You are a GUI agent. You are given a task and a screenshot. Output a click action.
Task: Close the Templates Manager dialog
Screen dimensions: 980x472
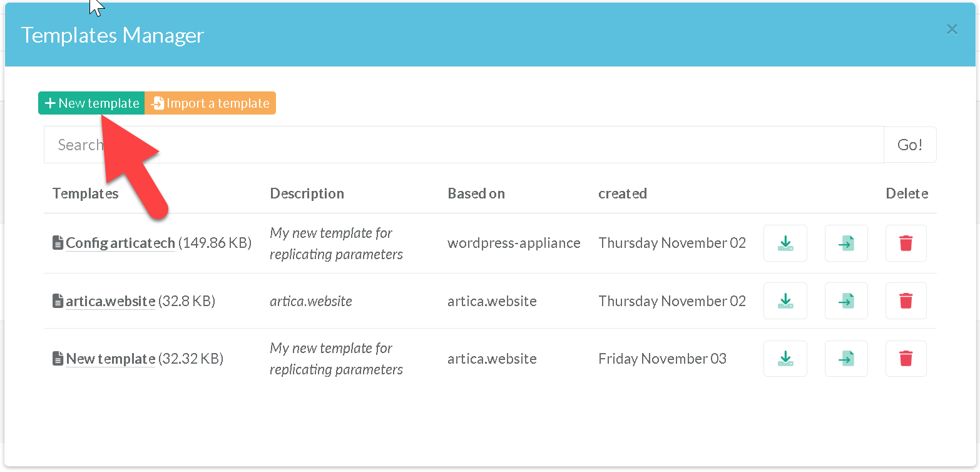tap(952, 29)
